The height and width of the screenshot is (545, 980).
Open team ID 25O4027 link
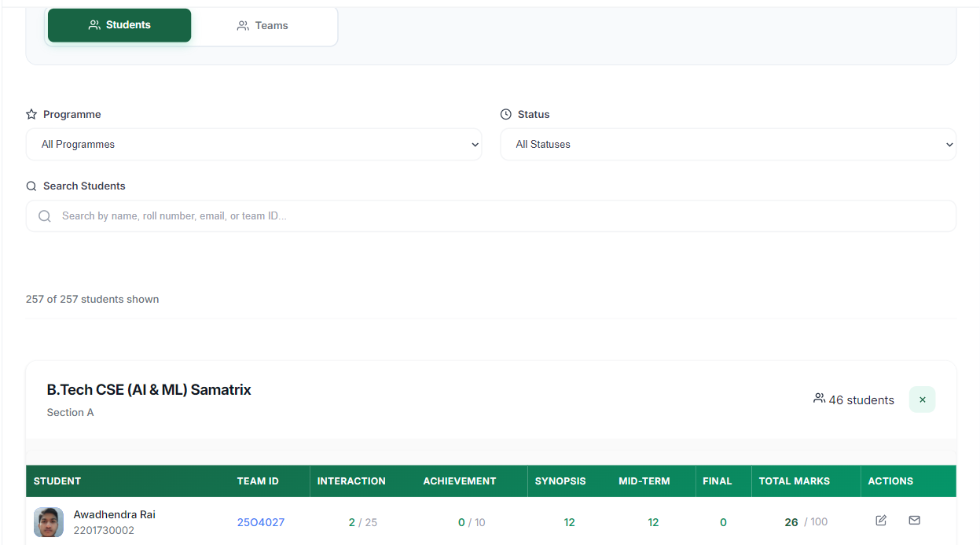260,522
